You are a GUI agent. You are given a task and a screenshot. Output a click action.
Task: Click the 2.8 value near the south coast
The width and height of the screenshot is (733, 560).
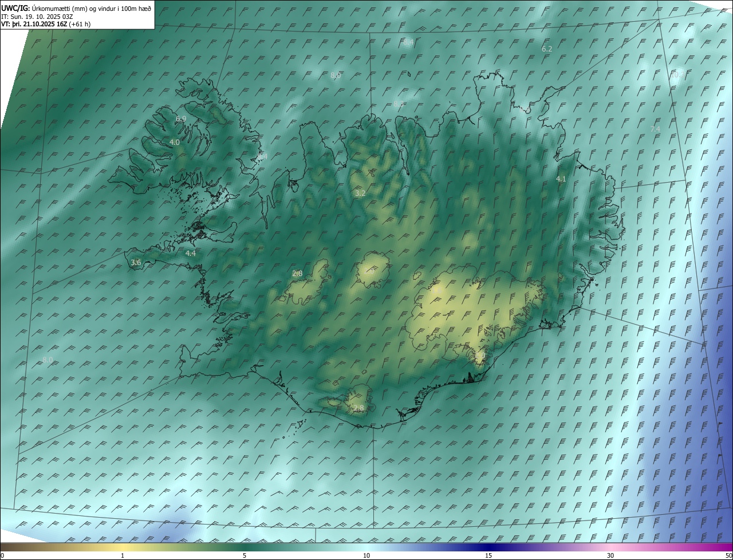point(358,408)
